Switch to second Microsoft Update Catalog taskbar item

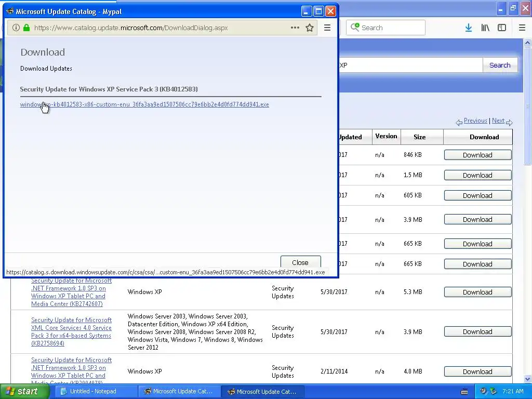(x=262, y=392)
